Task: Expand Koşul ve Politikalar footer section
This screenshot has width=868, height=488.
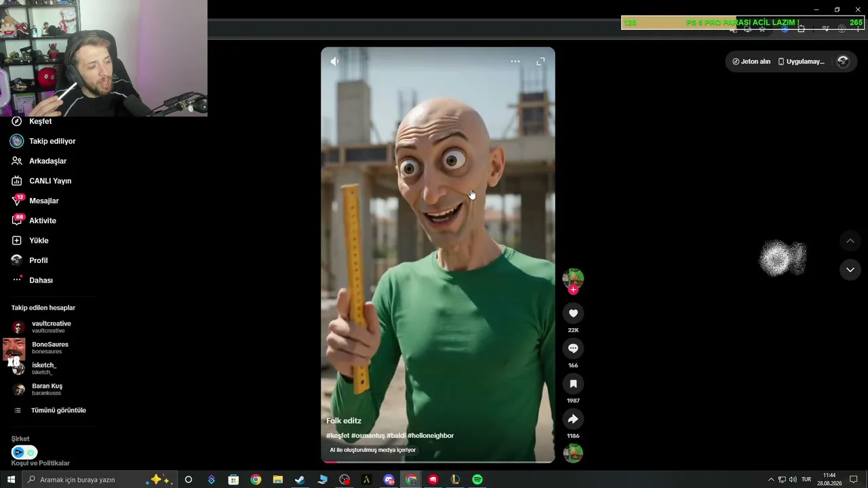Action: [x=41, y=463]
